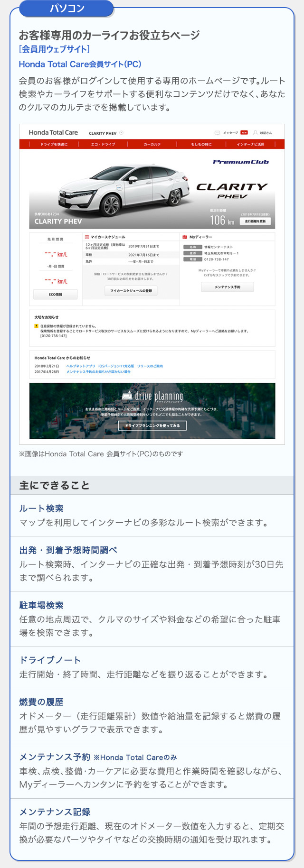Select もしもの時に in the navigation bar

[201, 144]
